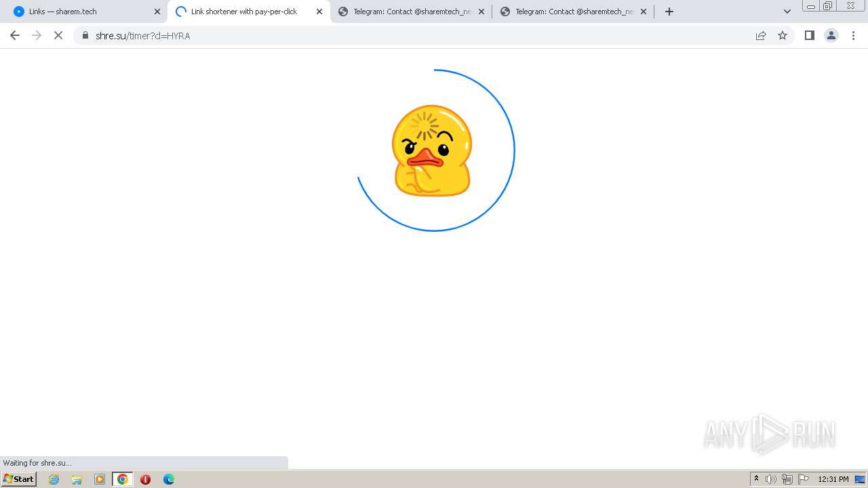This screenshot has height=488, width=868.
Task: Open File Explorer from the taskbar
Action: 77,479
